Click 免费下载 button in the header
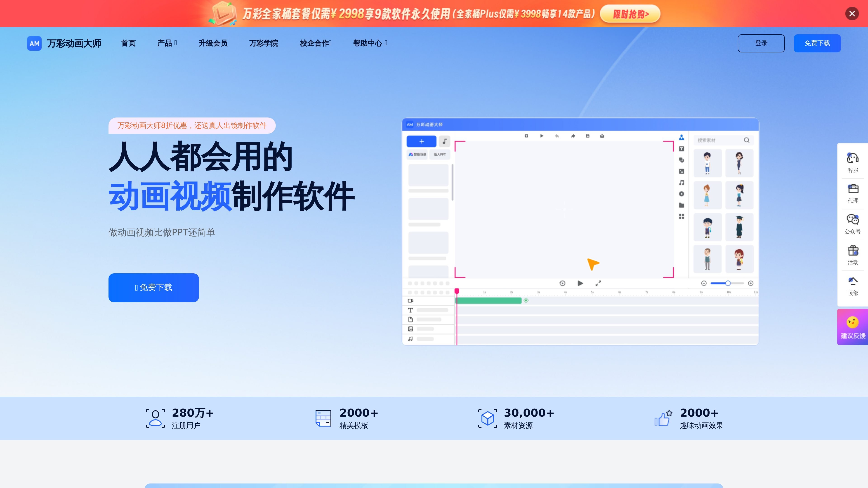Screen dimensions: 868x488 pos(817,43)
